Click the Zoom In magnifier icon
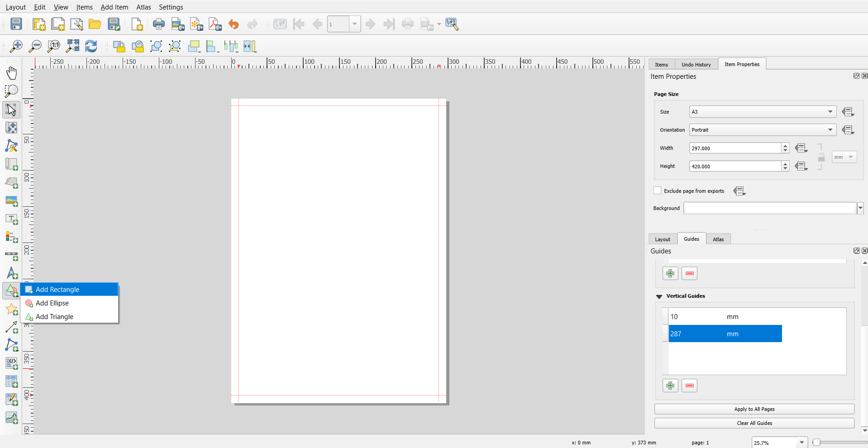This screenshot has height=448, width=868. pos(16,46)
